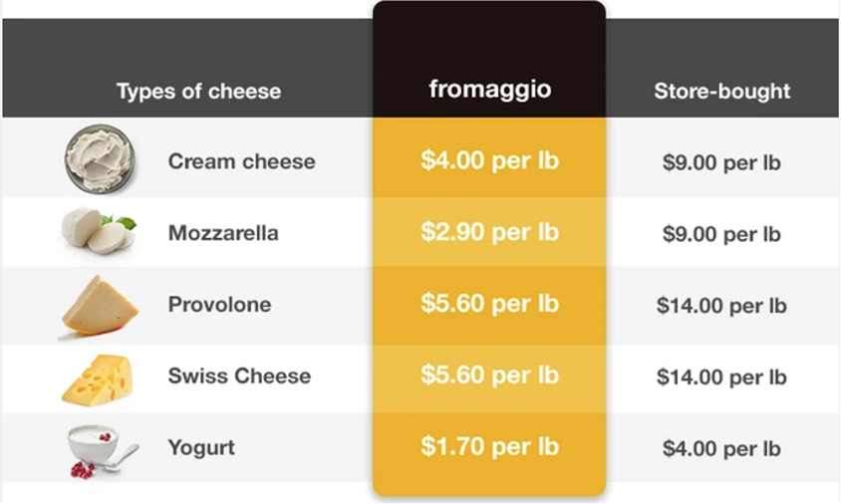Click the "Yogurt" row label

tap(201, 448)
